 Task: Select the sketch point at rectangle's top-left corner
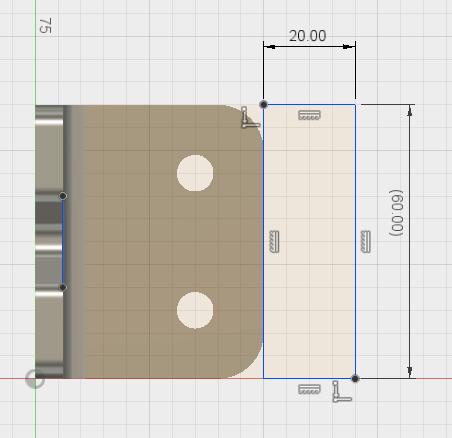(x=263, y=105)
